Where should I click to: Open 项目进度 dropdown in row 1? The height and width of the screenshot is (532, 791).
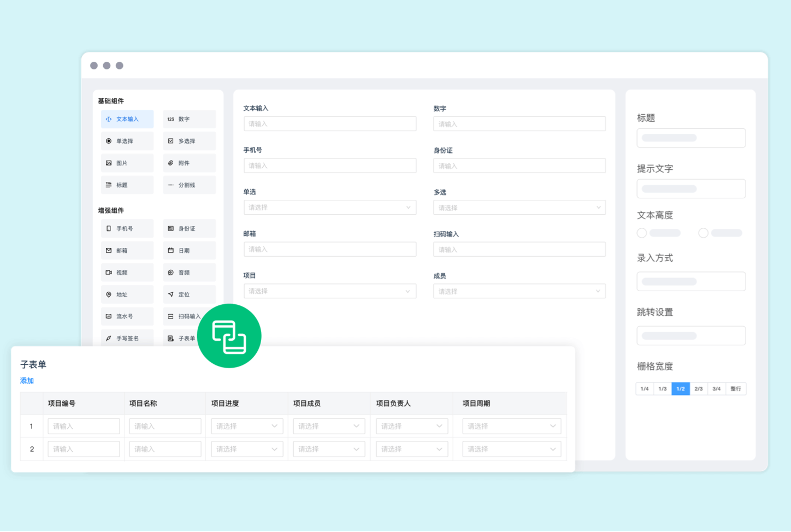pos(247,426)
